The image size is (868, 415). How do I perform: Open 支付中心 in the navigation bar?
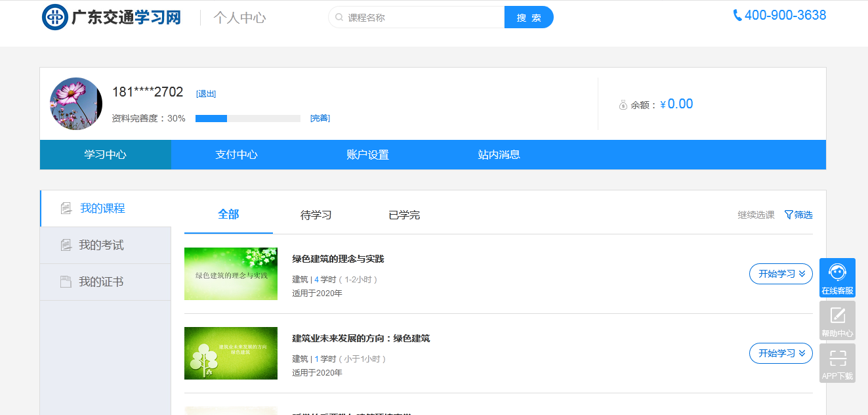(236, 155)
